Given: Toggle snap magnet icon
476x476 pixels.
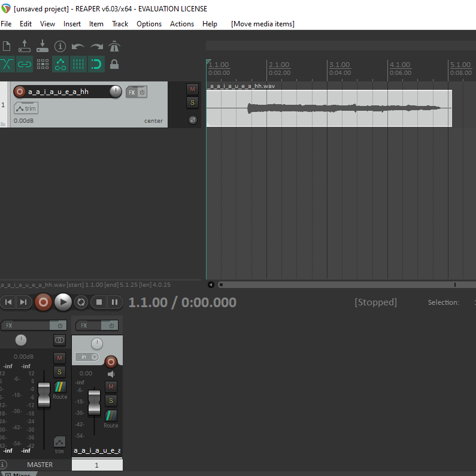Looking at the screenshot, I should click(x=96, y=64).
